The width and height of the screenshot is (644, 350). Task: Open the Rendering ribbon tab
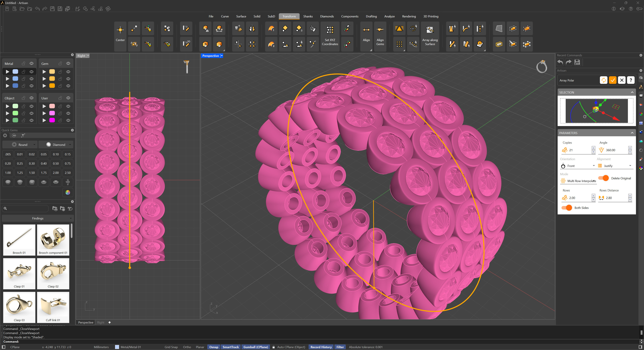409,16
